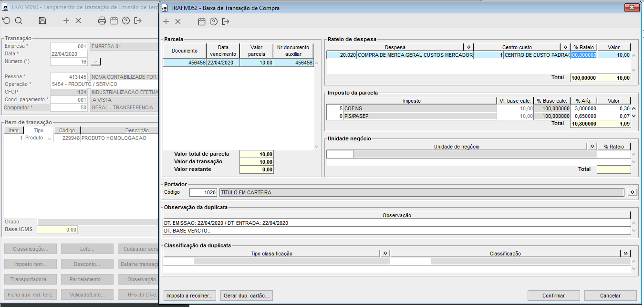This screenshot has height=307, width=644.
Task: Open Tipo classificação lookup arrows
Action: (385, 254)
